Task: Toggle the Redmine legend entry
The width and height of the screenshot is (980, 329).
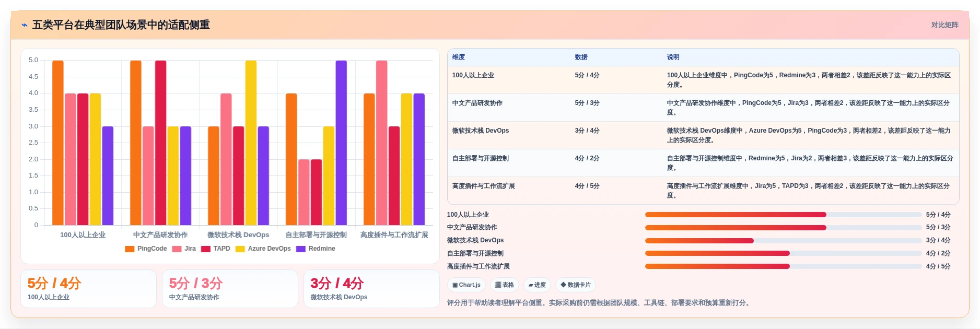Action: [x=316, y=249]
